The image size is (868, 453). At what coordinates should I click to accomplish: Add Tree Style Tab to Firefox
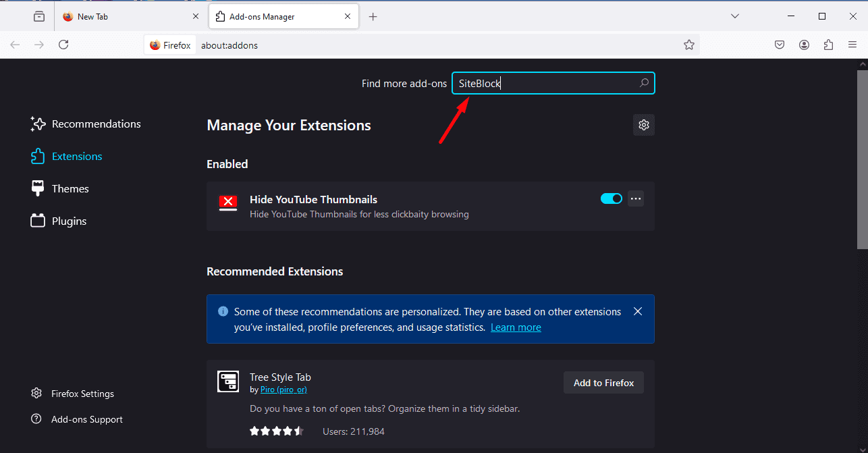click(603, 383)
